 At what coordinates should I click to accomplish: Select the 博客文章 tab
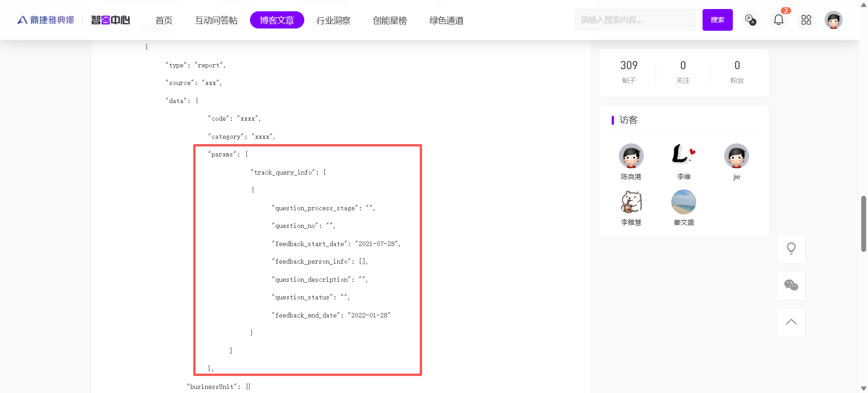(277, 20)
